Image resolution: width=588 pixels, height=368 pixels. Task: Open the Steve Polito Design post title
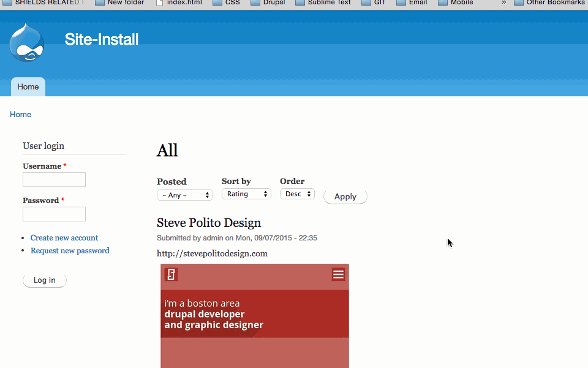(209, 223)
